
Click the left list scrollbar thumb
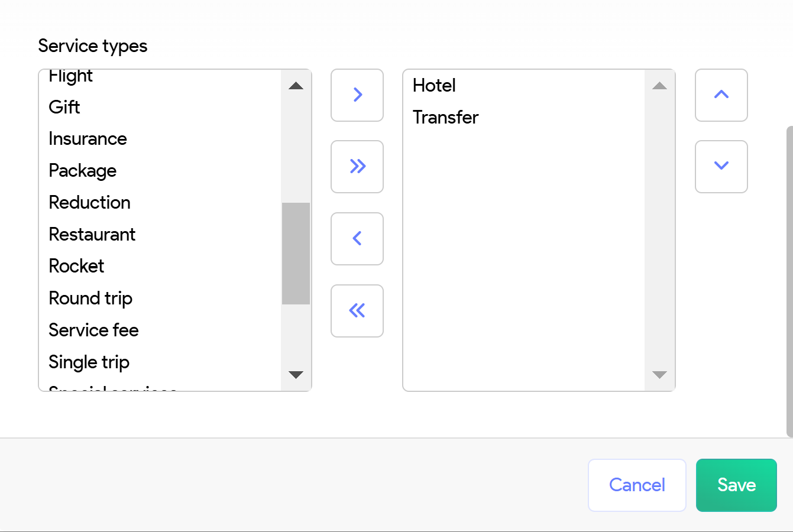click(x=296, y=254)
